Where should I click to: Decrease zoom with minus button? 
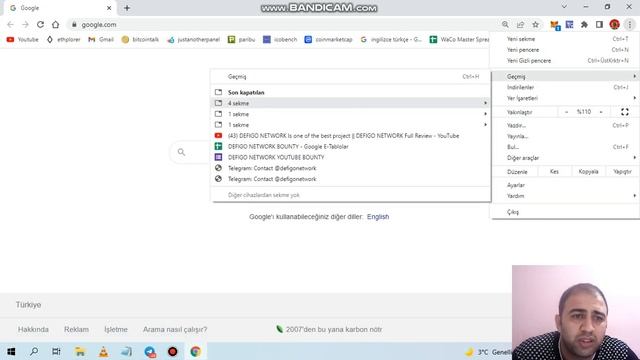tap(567, 112)
